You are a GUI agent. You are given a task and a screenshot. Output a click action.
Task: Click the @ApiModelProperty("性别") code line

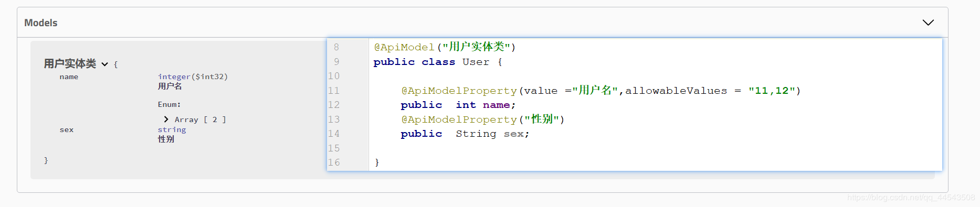pyautogui.click(x=483, y=119)
